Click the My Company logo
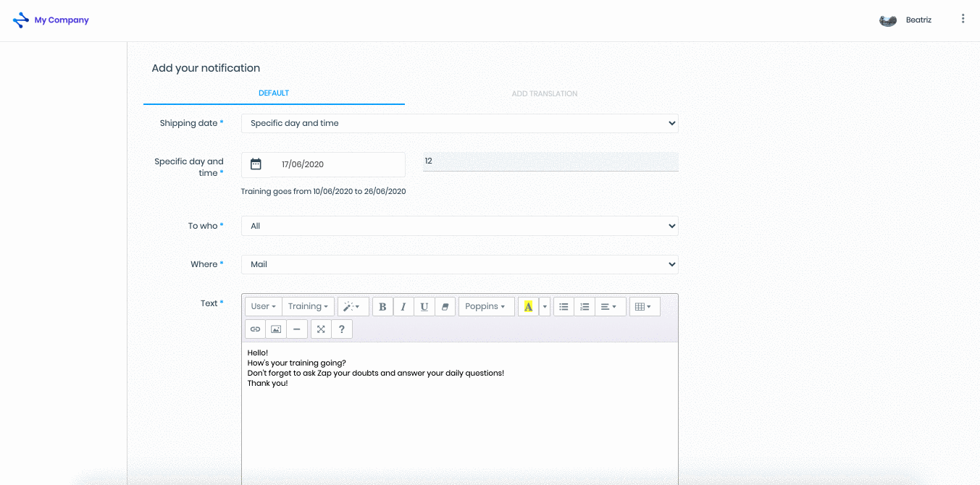 click(x=51, y=20)
